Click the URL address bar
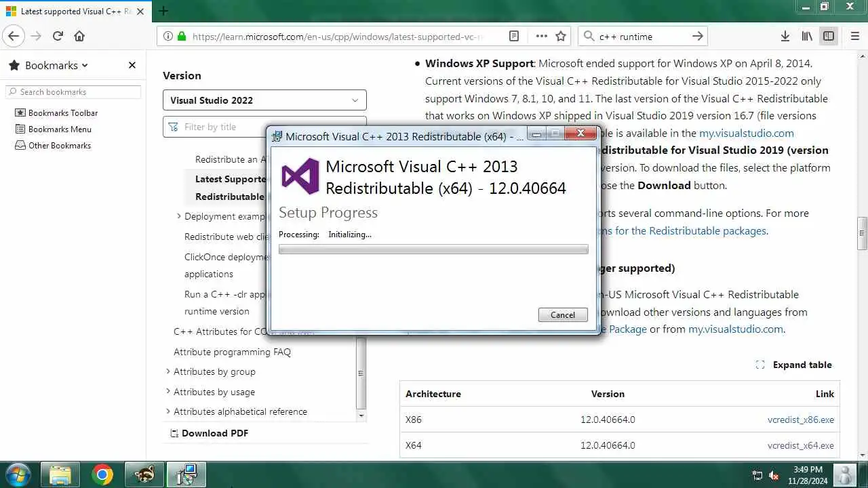Viewport: 868px width, 488px height. tap(338, 36)
